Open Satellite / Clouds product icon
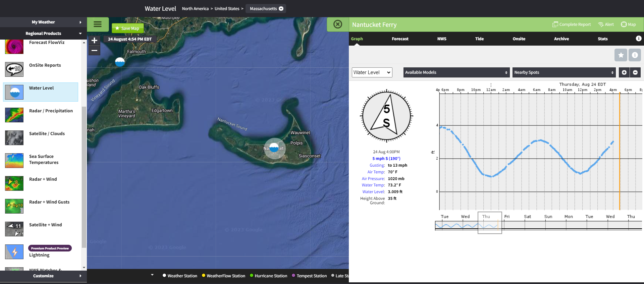644x284 pixels. [14, 138]
